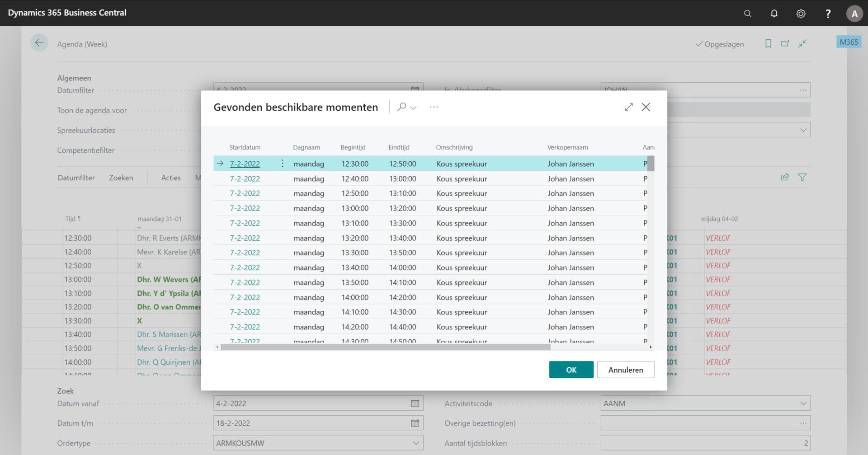The image size is (868, 455).
Task: Open settings gear in top bar
Action: coord(801,14)
